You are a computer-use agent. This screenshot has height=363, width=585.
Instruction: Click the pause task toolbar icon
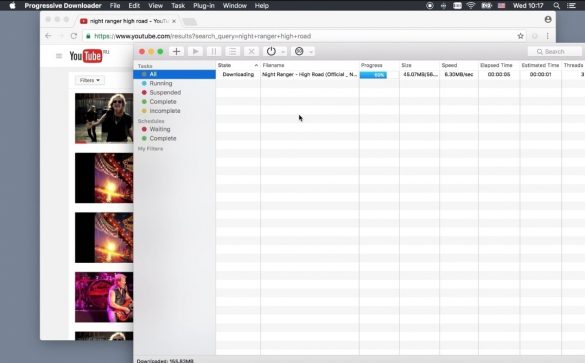tap(214, 51)
